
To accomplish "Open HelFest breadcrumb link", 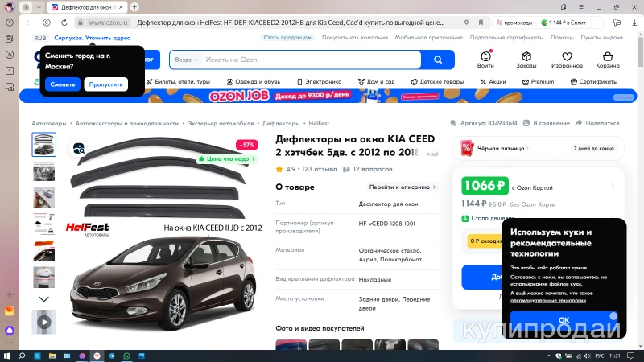I will (319, 123).
